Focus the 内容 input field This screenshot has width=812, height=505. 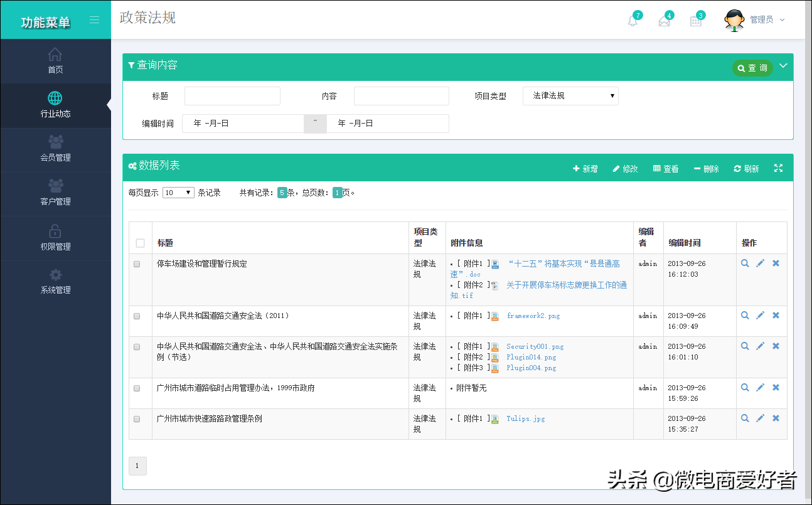click(402, 96)
